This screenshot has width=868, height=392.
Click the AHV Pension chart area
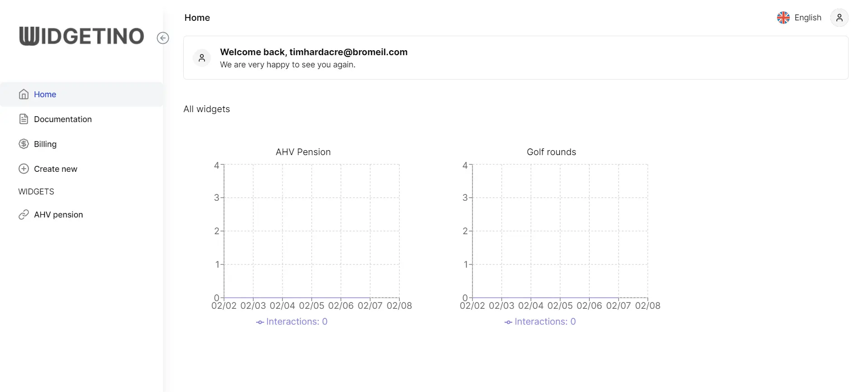[x=311, y=231]
